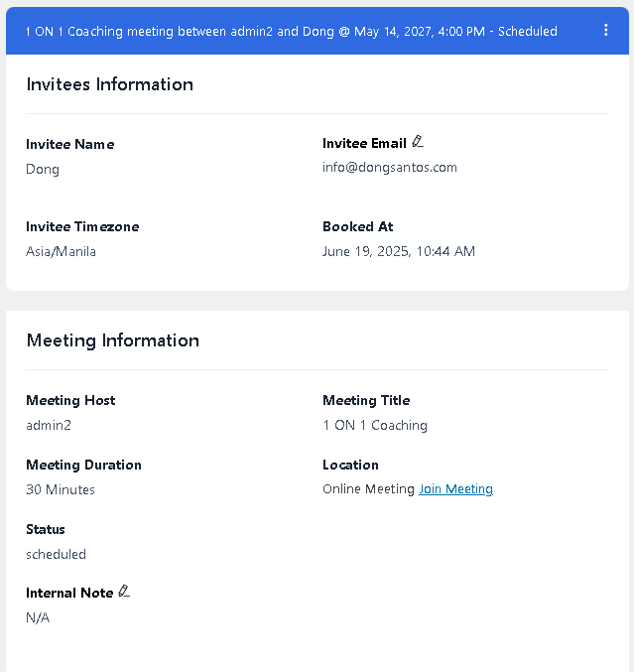This screenshot has height=672, width=634.
Task: Click the Online Meeting location text
Action: (368, 489)
